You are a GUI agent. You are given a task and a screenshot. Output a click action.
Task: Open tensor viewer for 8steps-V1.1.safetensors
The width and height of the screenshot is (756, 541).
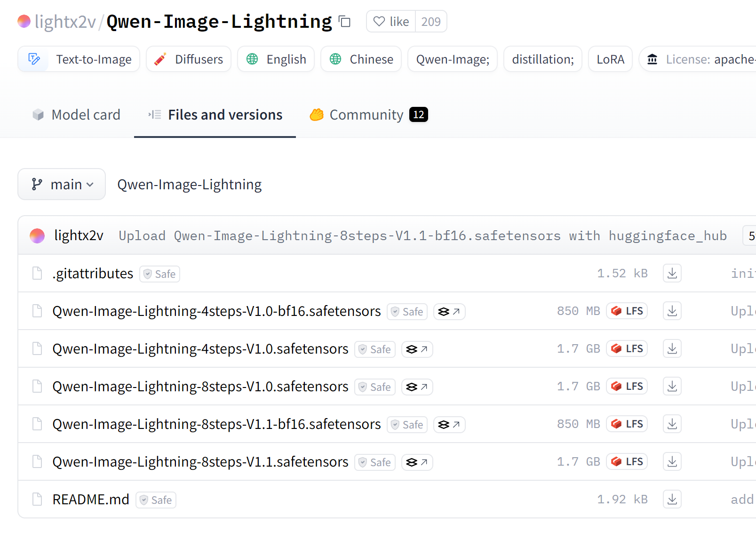[417, 462]
